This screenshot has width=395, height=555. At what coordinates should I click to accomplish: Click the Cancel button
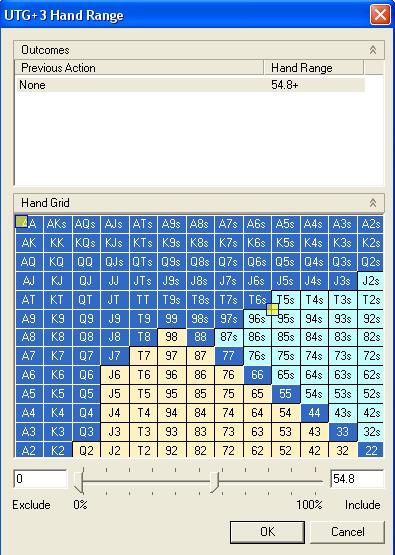(x=347, y=532)
